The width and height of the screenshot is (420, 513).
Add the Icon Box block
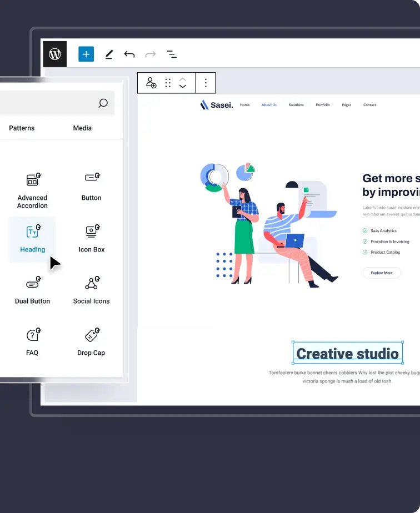(92, 239)
